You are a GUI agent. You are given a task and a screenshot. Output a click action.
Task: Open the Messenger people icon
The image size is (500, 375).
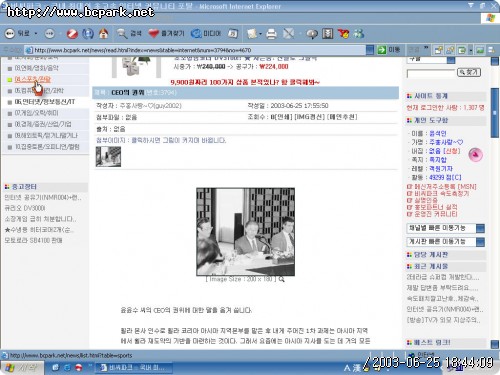click(x=359, y=33)
